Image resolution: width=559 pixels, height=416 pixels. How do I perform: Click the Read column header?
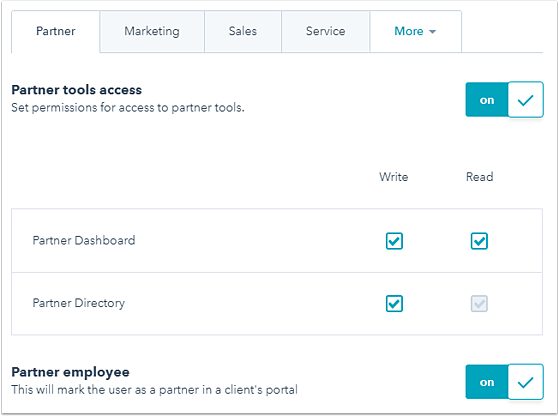(x=479, y=177)
